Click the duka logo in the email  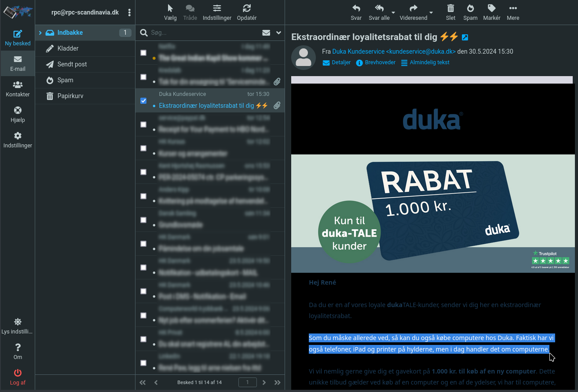tap(433, 119)
